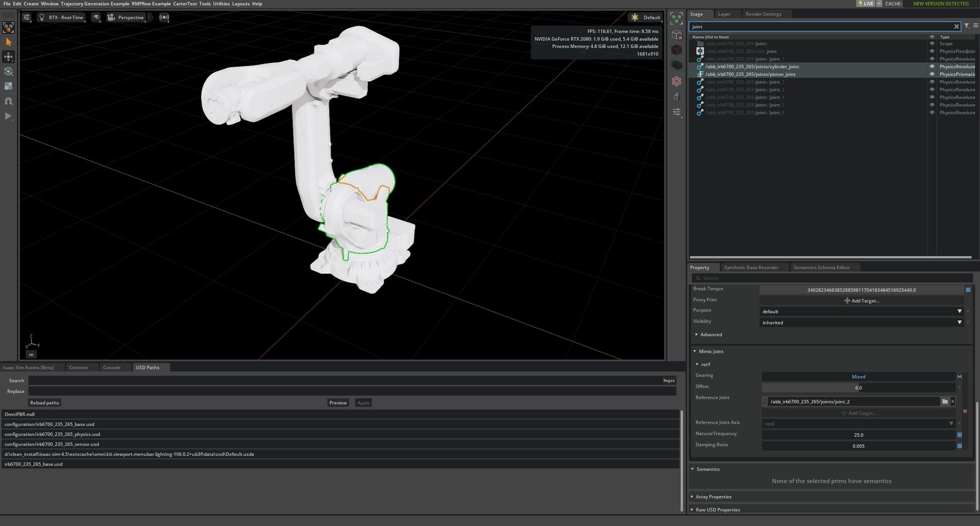Switch to the Console tab
980x526 pixels.
pyautogui.click(x=111, y=367)
